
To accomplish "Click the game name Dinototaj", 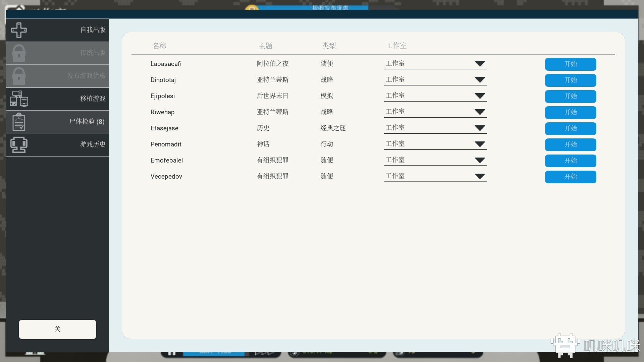I will pos(163,80).
